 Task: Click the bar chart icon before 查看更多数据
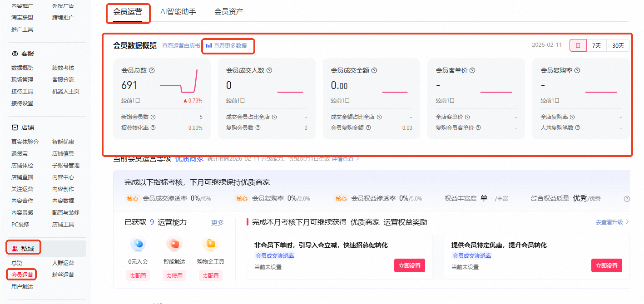pos(209,46)
